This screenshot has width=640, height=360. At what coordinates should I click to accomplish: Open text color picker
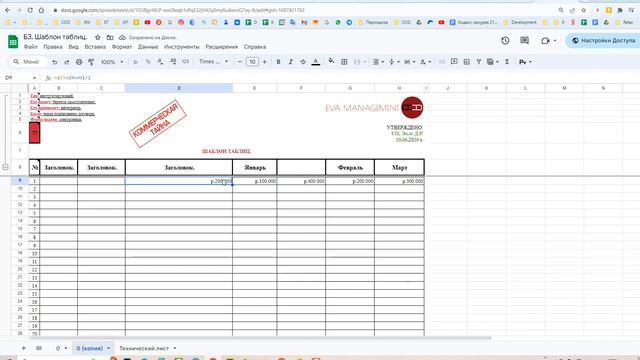316,62
